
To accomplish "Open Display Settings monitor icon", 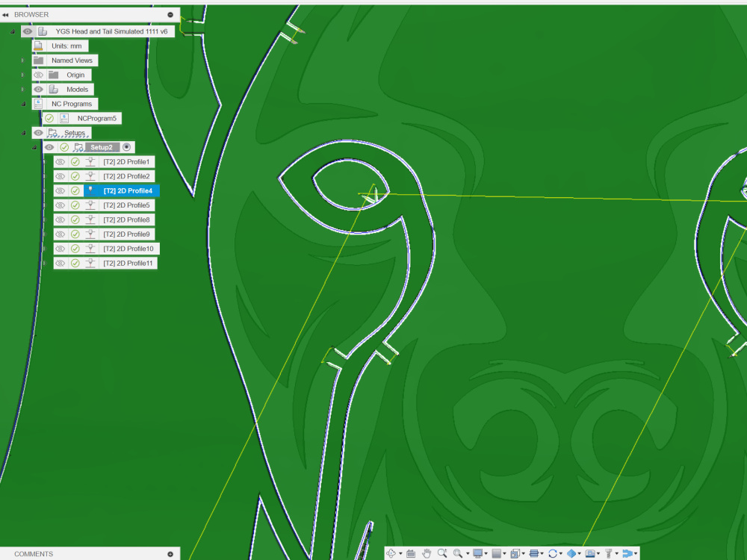I will 478,553.
